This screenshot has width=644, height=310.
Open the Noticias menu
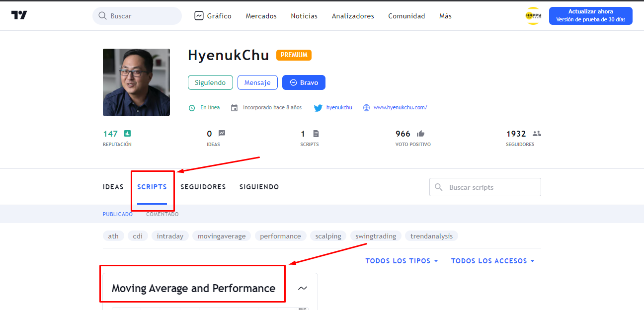coord(304,16)
